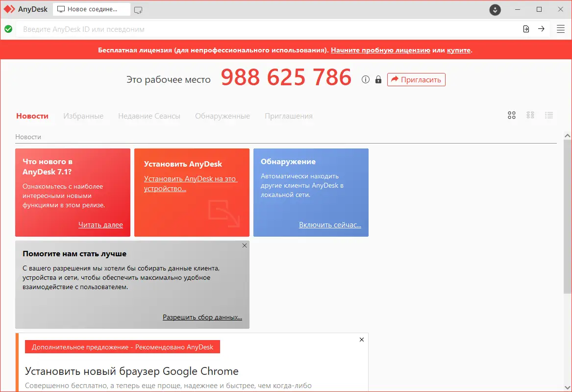Click 'Начните пробную лицензию' link
572x392 pixels.
pyautogui.click(x=380, y=50)
